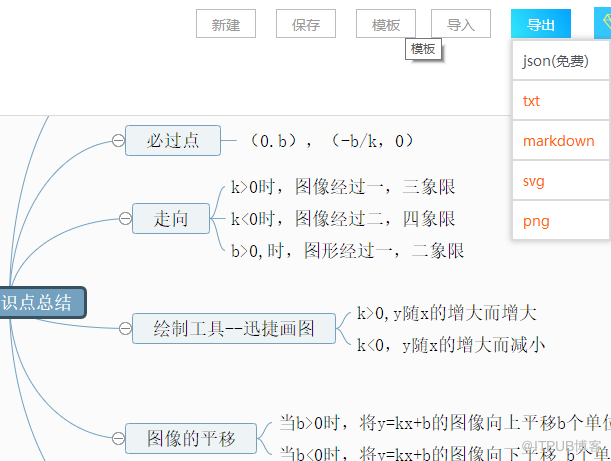Toggle the 导出 export dropdown
This screenshot has height=461, width=611.
tap(541, 24)
